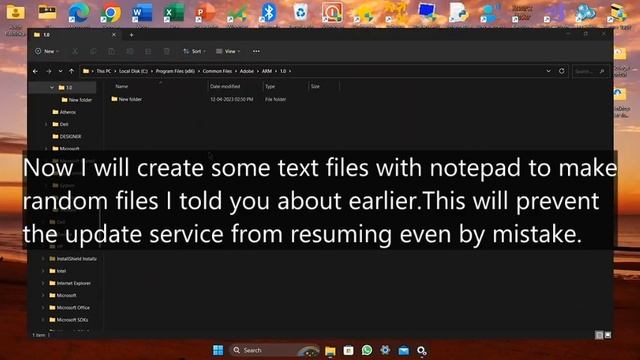Click the New button in Explorer toolbar
640x360 pixels.
coord(47,51)
